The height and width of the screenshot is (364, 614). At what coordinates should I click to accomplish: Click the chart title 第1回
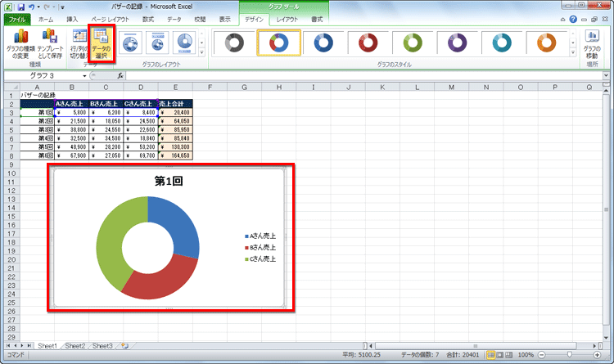[x=167, y=181]
